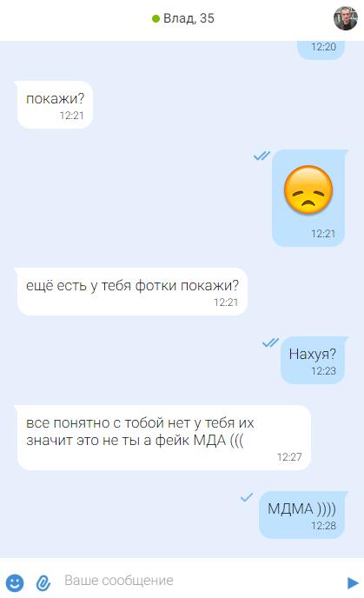Click the green online status dot
The width and height of the screenshot is (364, 598).
(156, 18)
